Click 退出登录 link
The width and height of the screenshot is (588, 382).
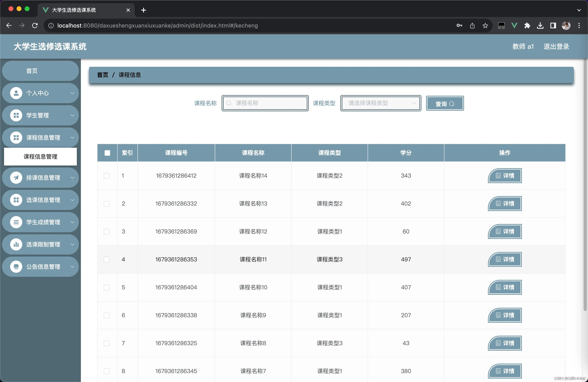(556, 47)
